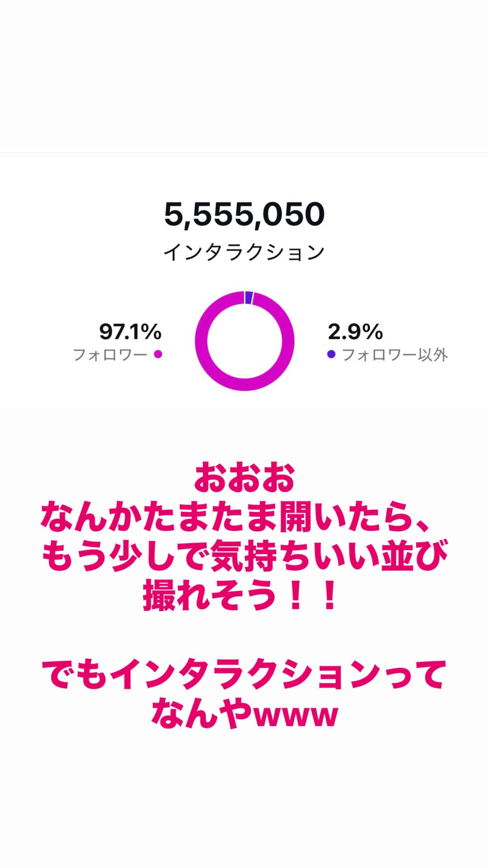Select the 2.9% non-follower percentage

click(x=355, y=332)
